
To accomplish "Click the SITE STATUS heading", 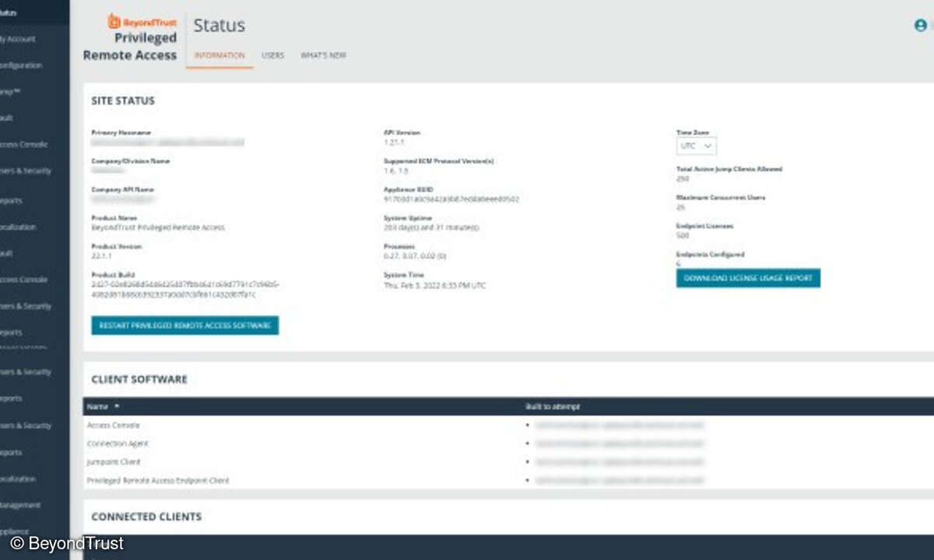I will click(x=123, y=101).
